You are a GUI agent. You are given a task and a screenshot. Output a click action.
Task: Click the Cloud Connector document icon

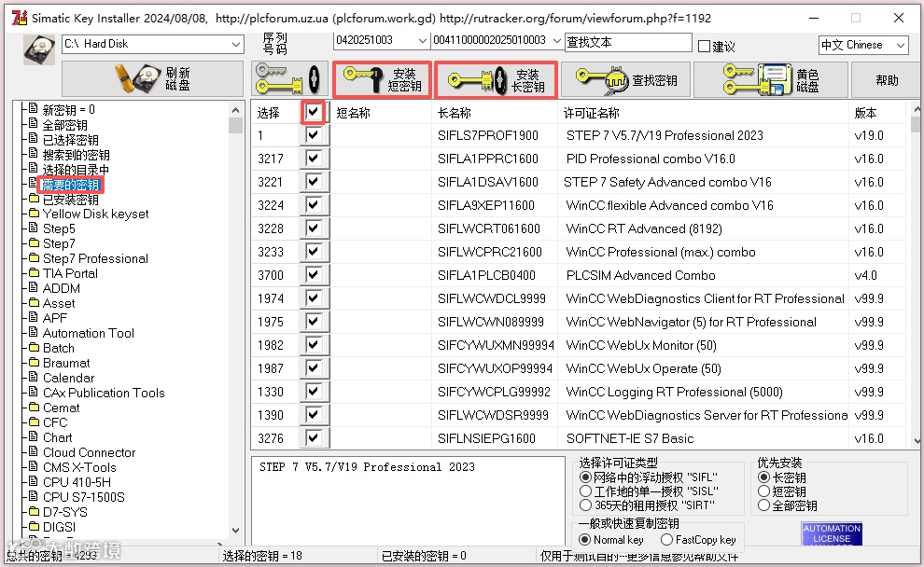35,451
